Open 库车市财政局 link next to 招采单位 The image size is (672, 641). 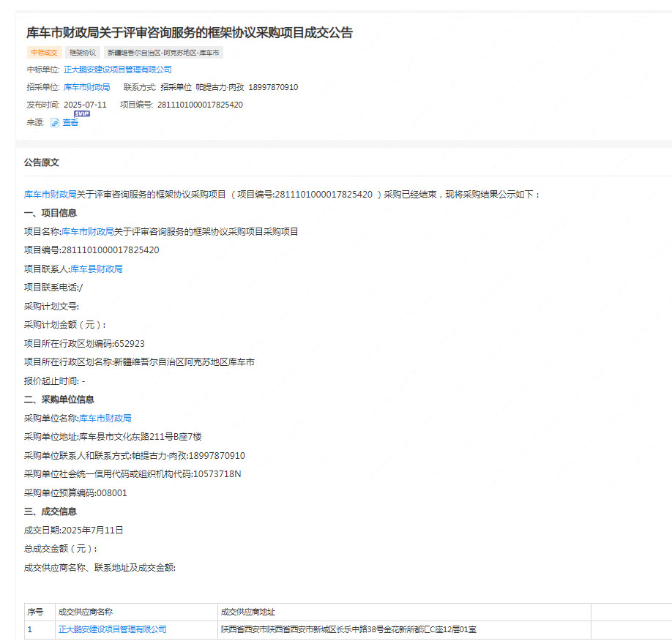point(87,87)
